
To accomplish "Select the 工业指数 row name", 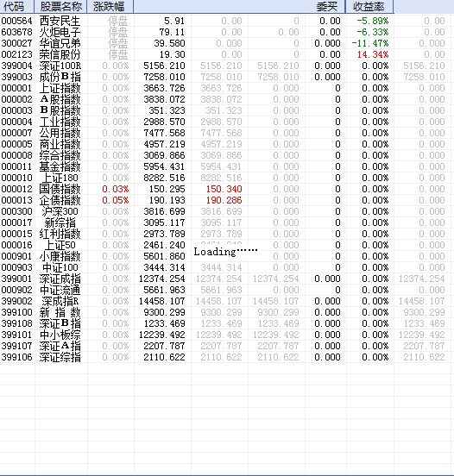I will pos(60,122).
